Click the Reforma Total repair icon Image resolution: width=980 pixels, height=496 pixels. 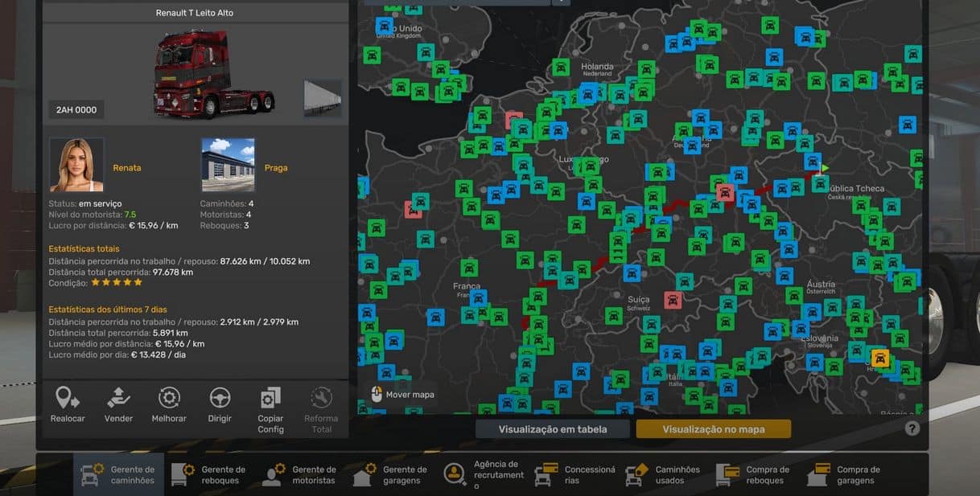coord(321,398)
